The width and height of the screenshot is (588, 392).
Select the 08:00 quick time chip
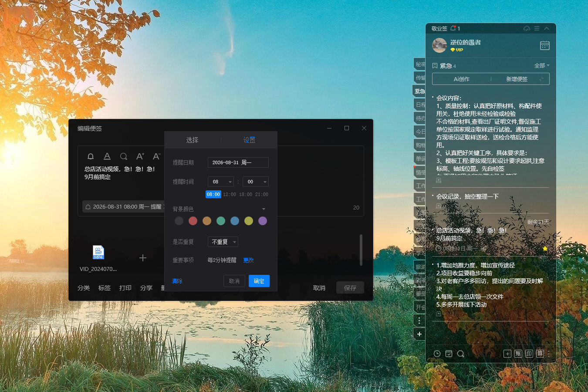[x=213, y=194]
